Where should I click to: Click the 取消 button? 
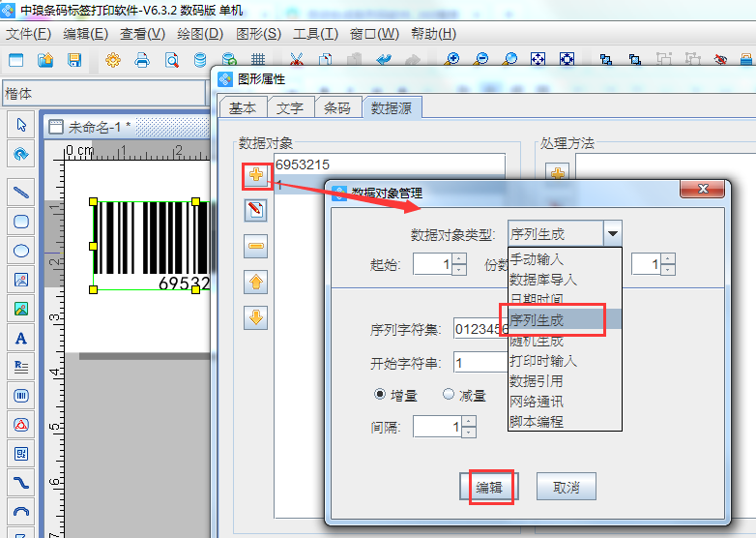coord(566,488)
